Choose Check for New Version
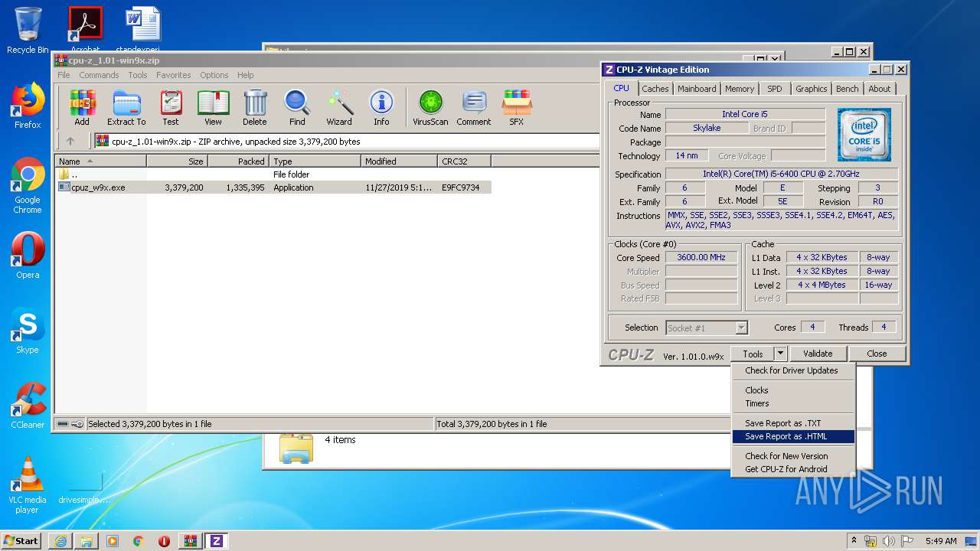The height and width of the screenshot is (551, 980). point(792,456)
